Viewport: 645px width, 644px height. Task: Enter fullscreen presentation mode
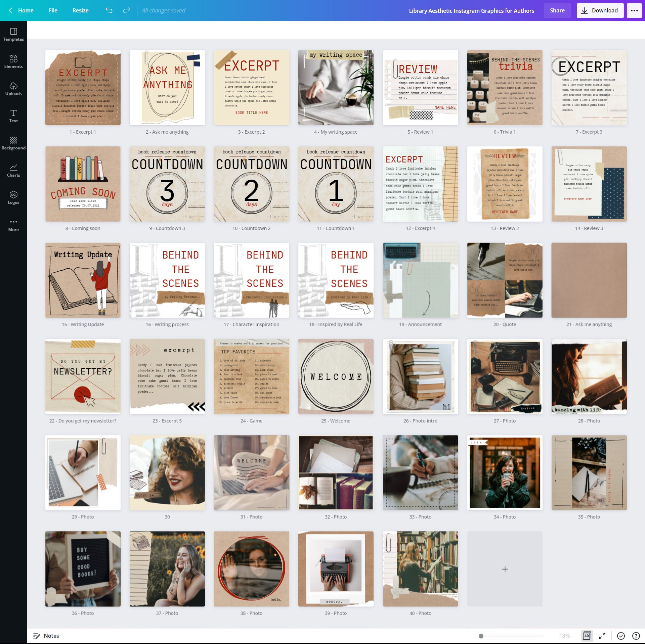click(x=602, y=636)
